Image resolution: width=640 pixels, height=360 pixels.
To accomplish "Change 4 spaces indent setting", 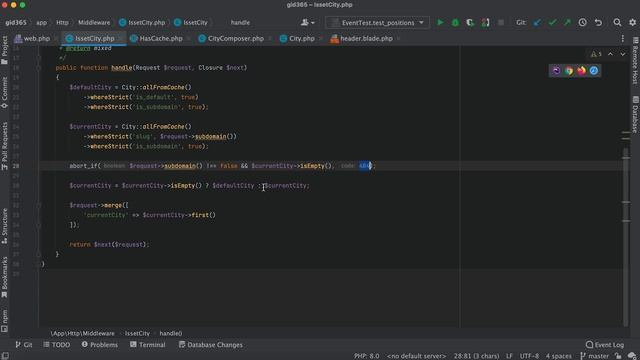I will [558, 356].
